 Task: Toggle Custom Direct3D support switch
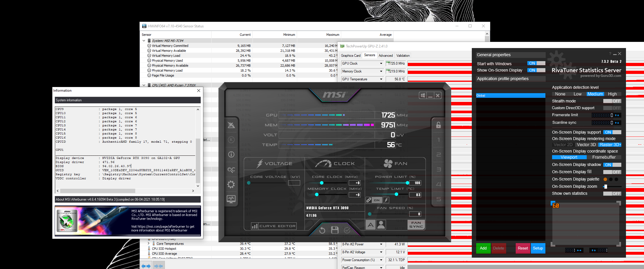[612, 108]
